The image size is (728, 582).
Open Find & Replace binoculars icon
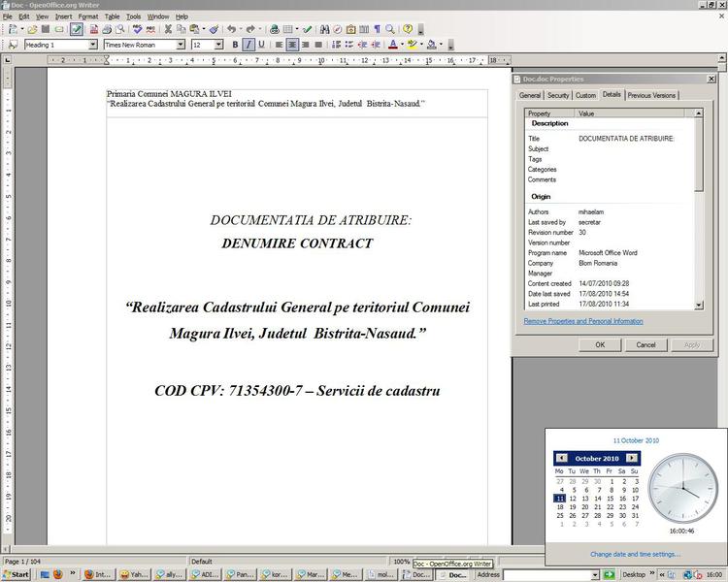pyautogui.click(x=325, y=30)
